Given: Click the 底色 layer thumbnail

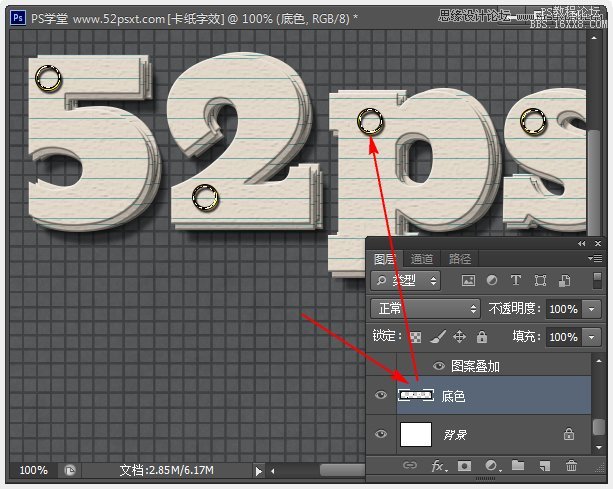Looking at the screenshot, I should [416, 395].
